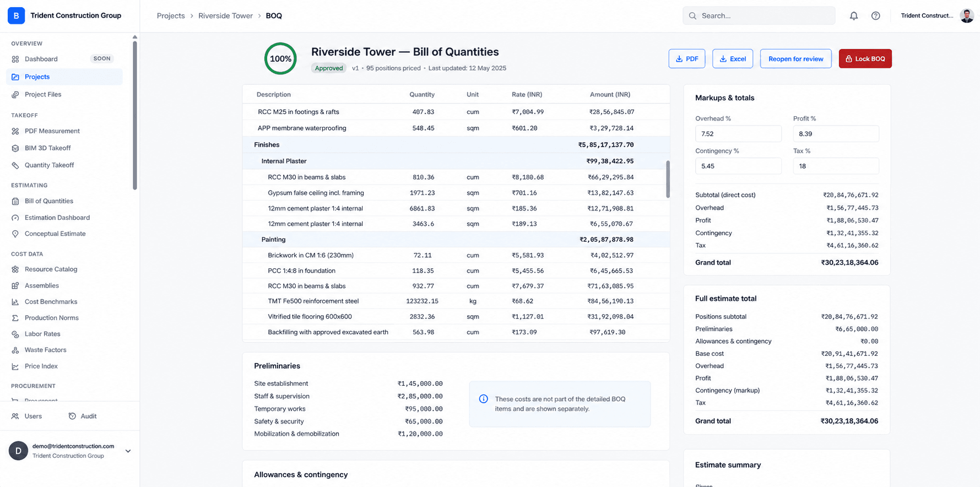Open Cost Benchmarks page

[64, 302]
